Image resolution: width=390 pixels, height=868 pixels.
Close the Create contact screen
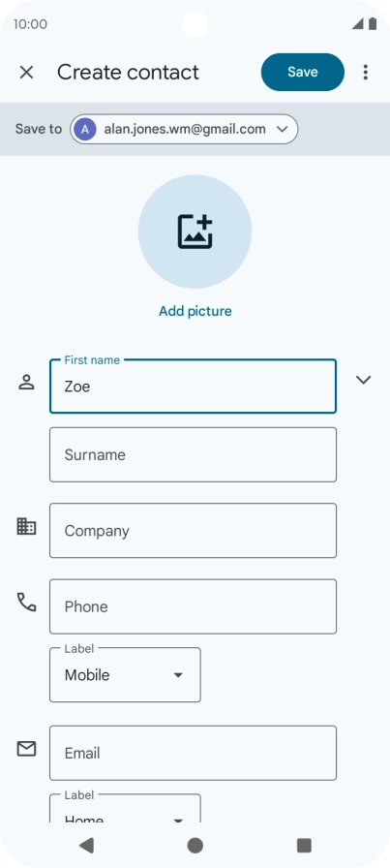pos(26,72)
